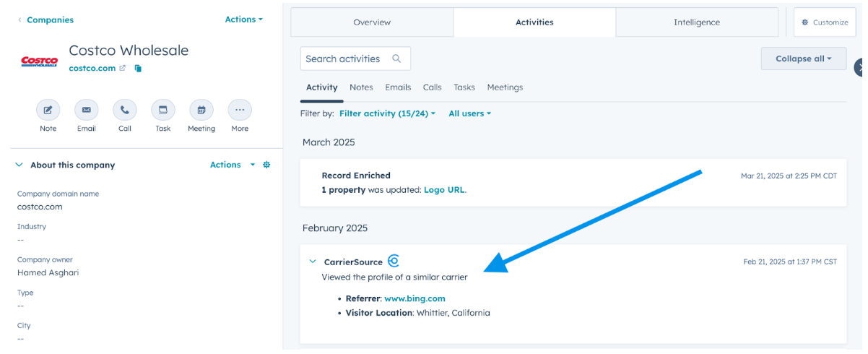This screenshot has width=868, height=354.
Task: Click the Type field value
Action: point(21,306)
